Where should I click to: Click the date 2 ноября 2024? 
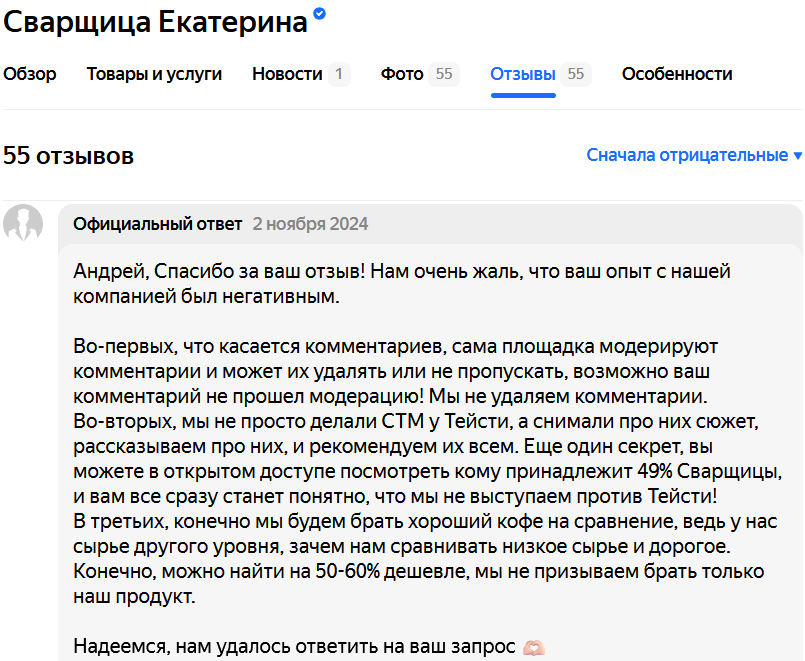[x=310, y=224]
